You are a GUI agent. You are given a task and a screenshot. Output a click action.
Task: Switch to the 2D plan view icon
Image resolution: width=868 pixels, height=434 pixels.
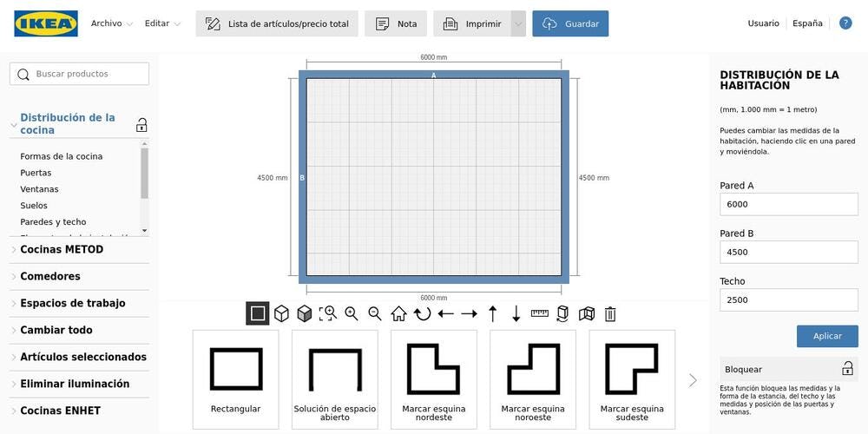tap(258, 313)
